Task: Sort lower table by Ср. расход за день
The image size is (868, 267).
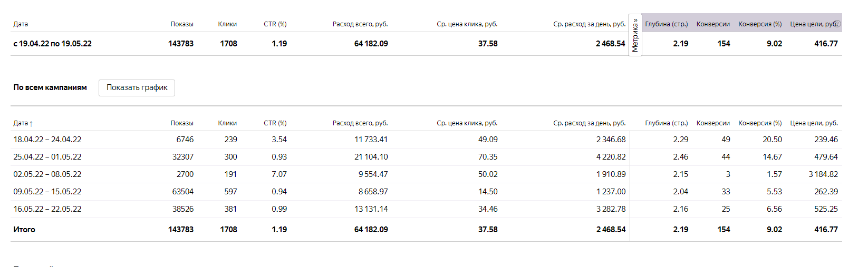Action: coord(589,123)
